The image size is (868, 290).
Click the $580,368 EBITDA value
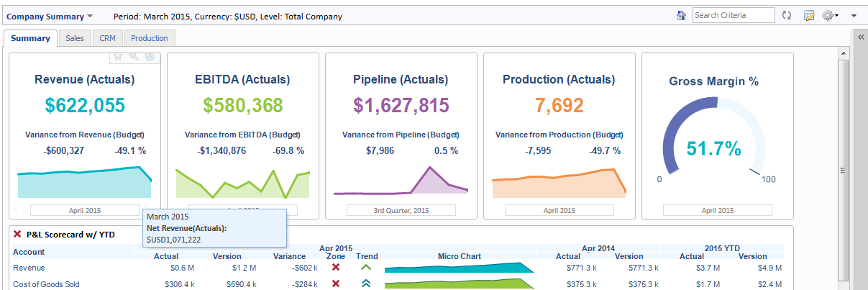coord(242,106)
